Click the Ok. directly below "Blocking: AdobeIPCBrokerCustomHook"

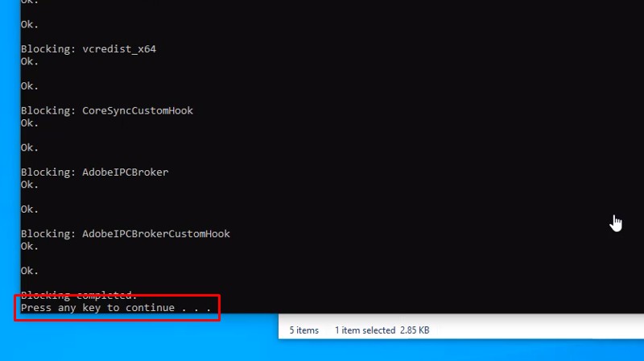click(30, 246)
